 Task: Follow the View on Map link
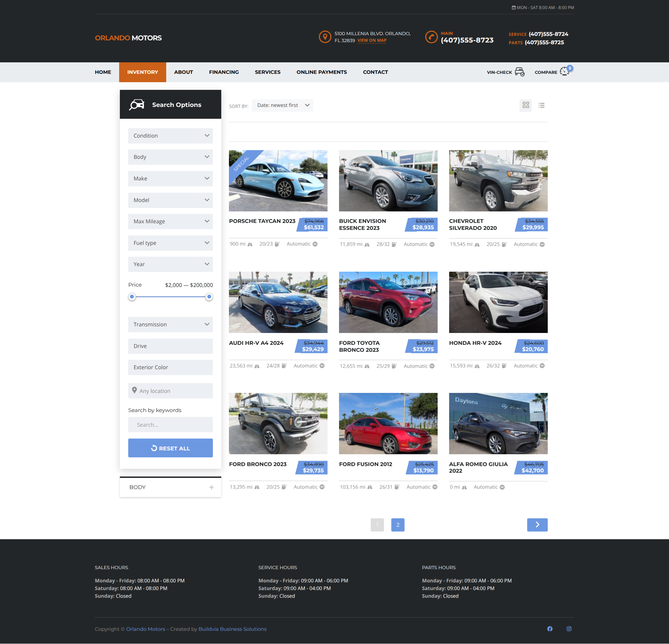pos(372,40)
